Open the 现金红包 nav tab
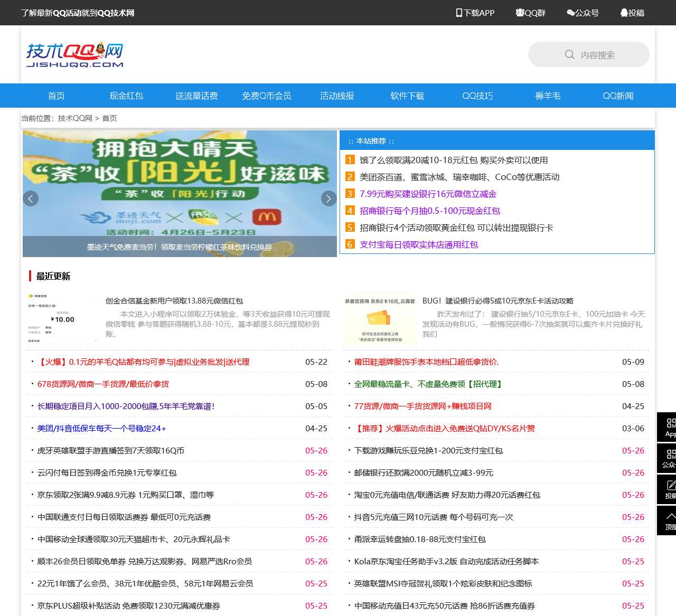 point(126,96)
